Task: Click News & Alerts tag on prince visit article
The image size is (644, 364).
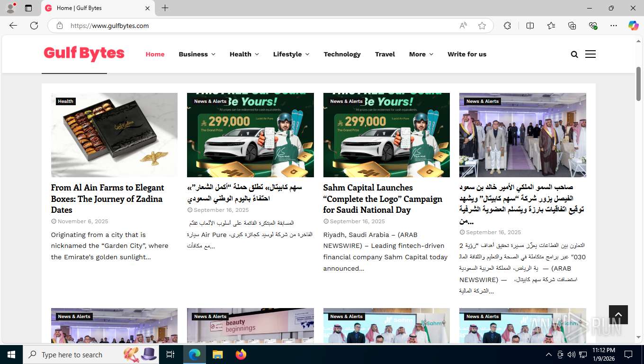Action: tap(483, 101)
